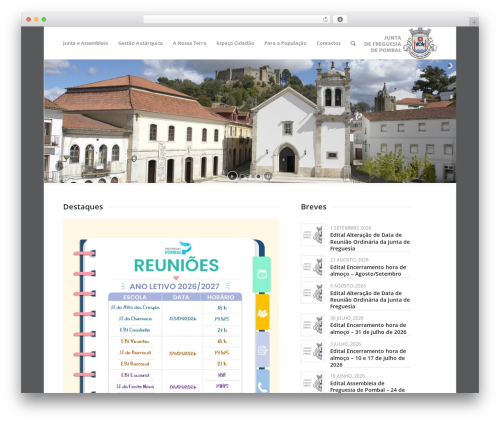Click the HORÁRIO column header in the meetings table

[221, 297]
